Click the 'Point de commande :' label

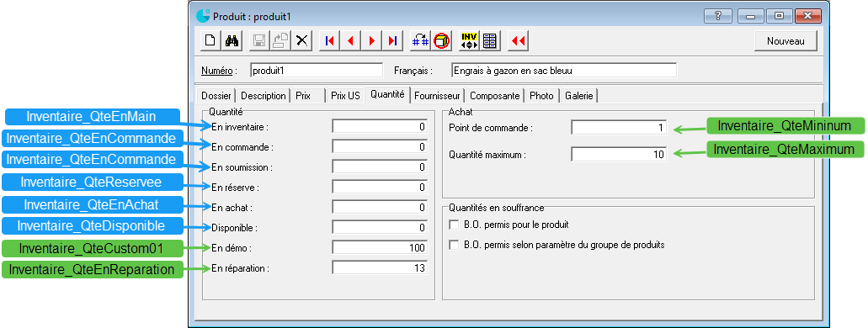tap(491, 128)
